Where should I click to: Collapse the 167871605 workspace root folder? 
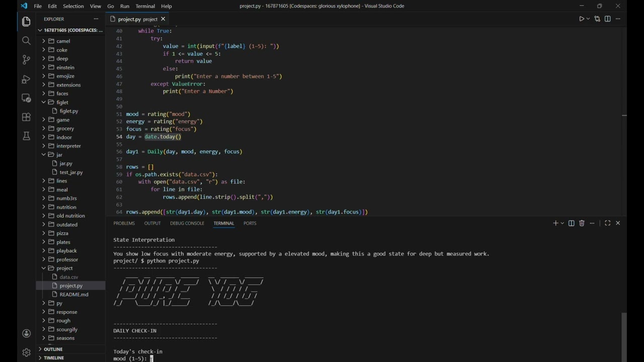71,30
